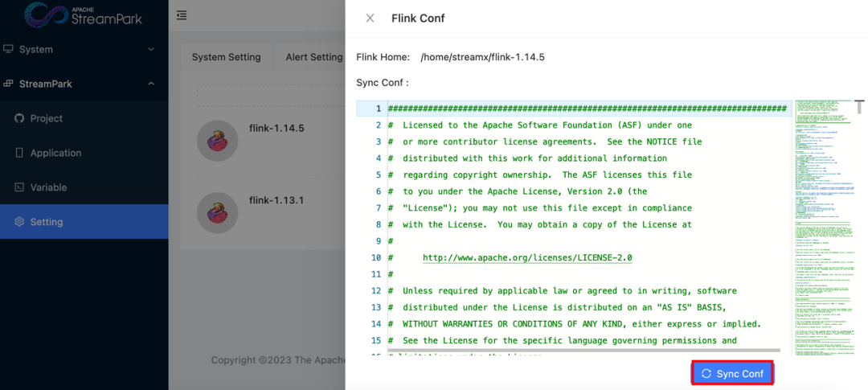868x390 pixels.
Task: Click the Apache StreamPark logo
Action: click(83, 14)
